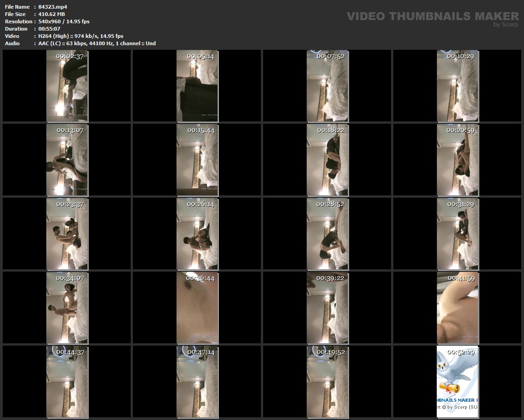
Task: Select the Duration value 00:55:07
Action: [50, 29]
